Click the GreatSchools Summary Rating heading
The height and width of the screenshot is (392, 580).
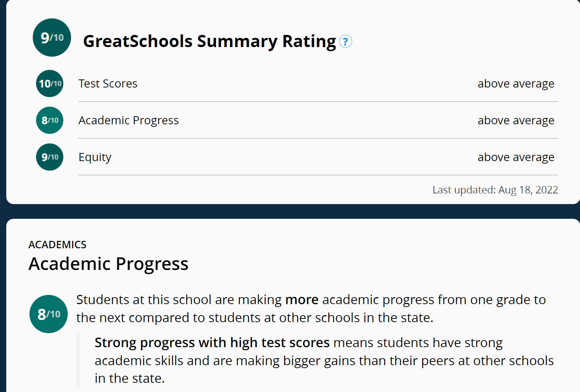209,41
